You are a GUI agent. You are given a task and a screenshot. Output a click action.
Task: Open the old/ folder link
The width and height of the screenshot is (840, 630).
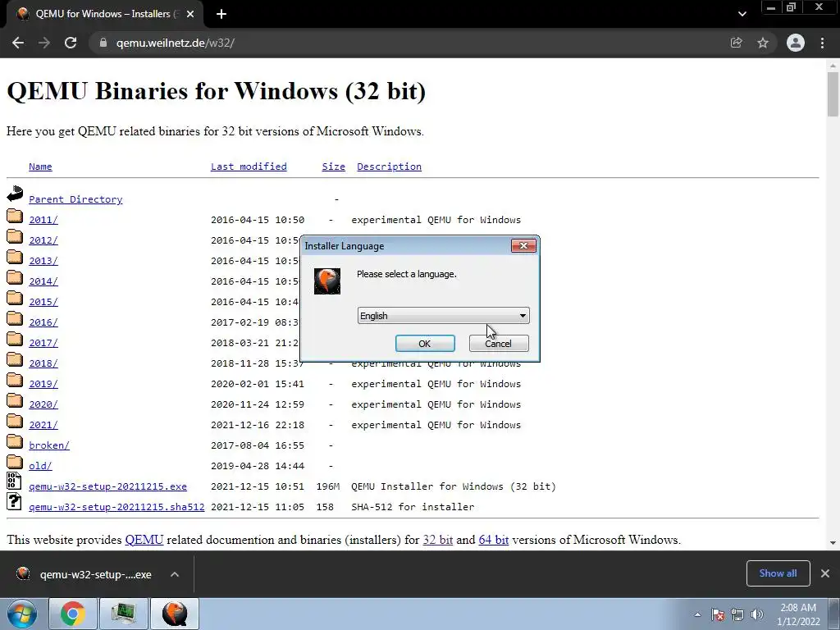(x=40, y=466)
